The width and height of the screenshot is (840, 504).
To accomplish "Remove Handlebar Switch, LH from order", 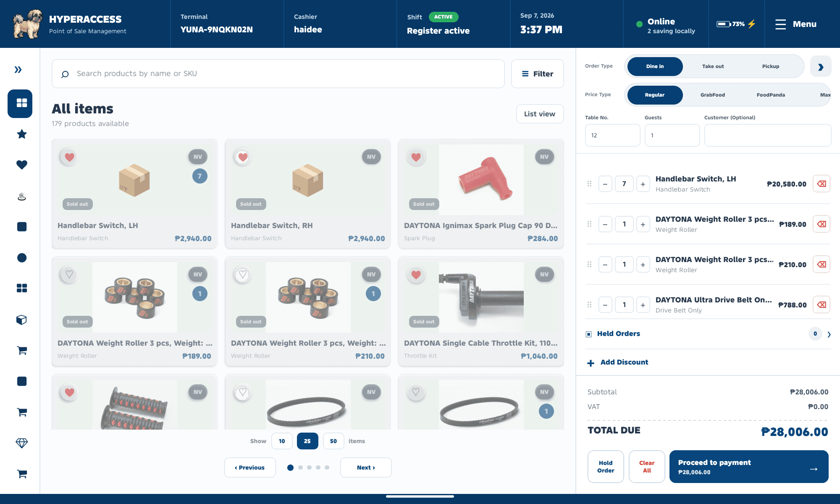I will click(x=822, y=184).
